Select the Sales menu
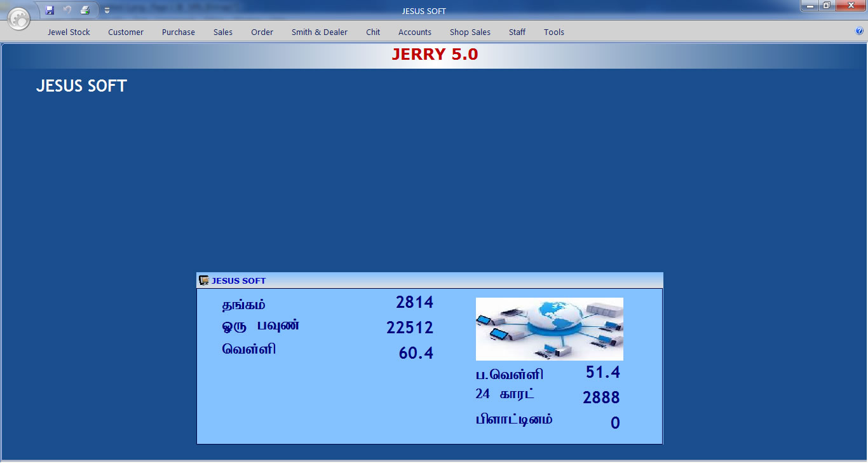This screenshot has height=463, width=868. pyautogui.click(x=223, y=32)
